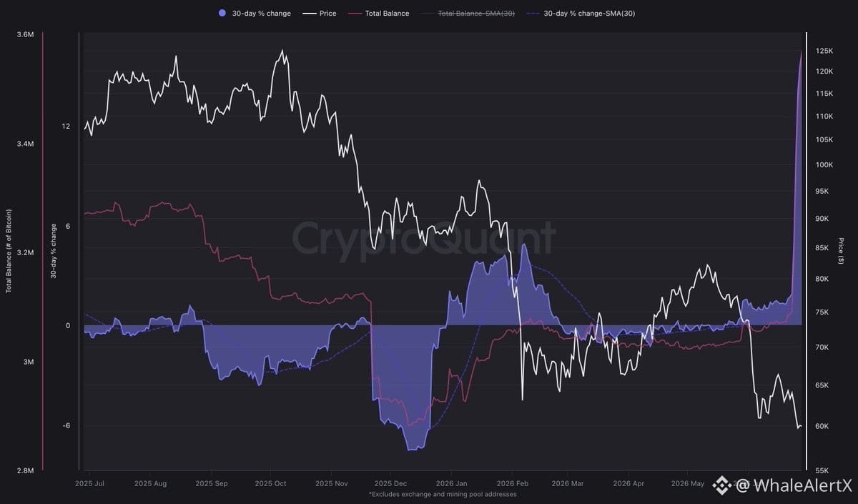Click the 12 percent-change axis value

pyautogui.click(x=66, y=127)
